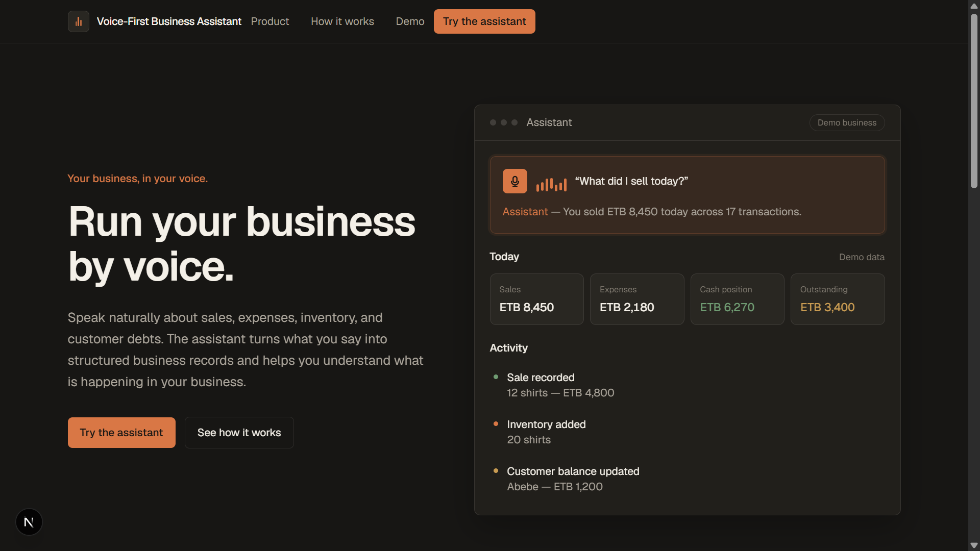Click the Run your business by voice headline
This screenshot has width=980, height=551.
[242, 244]
